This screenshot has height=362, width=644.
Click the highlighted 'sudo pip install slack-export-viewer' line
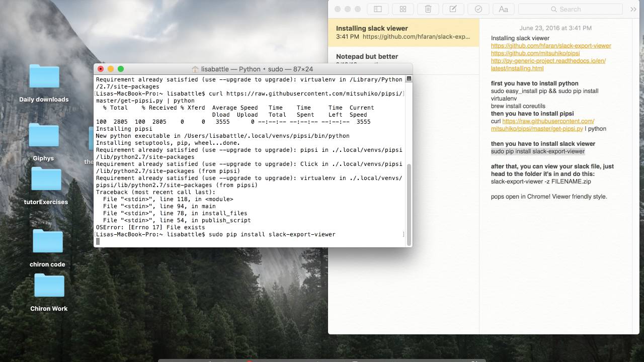click(x=538, y=151)
